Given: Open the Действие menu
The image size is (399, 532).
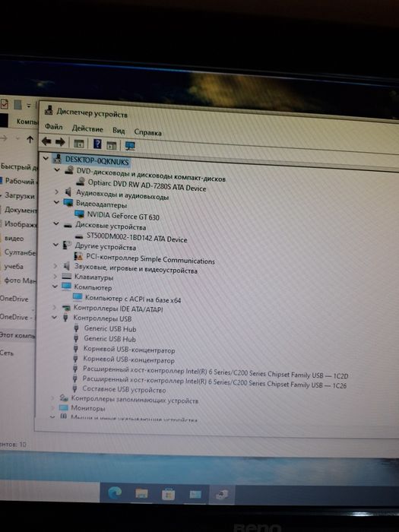Looking at the screenshot, I should click(x=87, y=128).
